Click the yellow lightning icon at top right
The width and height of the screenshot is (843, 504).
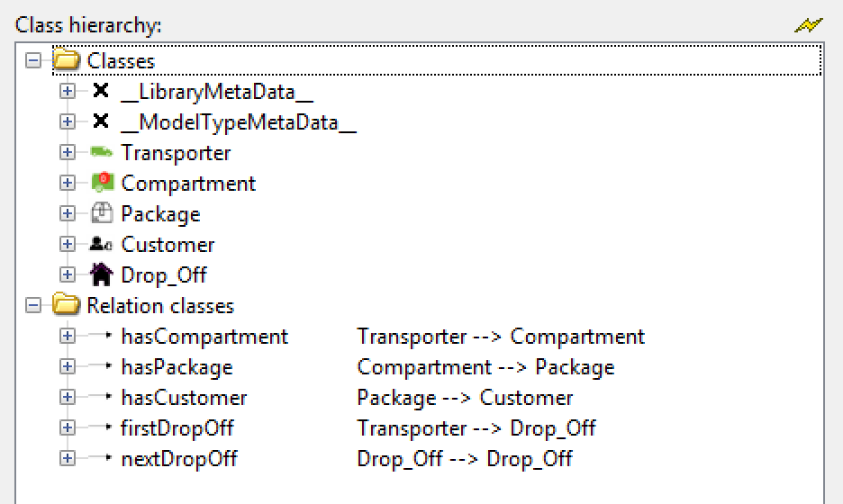point(809,24)
